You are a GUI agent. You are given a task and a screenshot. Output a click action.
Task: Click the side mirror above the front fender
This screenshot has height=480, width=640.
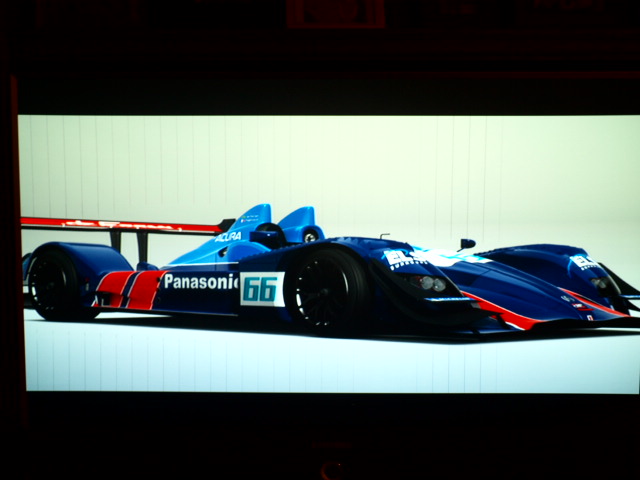(x=466, y=243)
